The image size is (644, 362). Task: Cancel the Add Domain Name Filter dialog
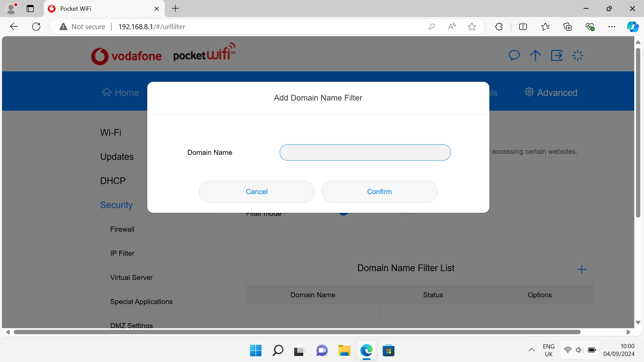256,192
